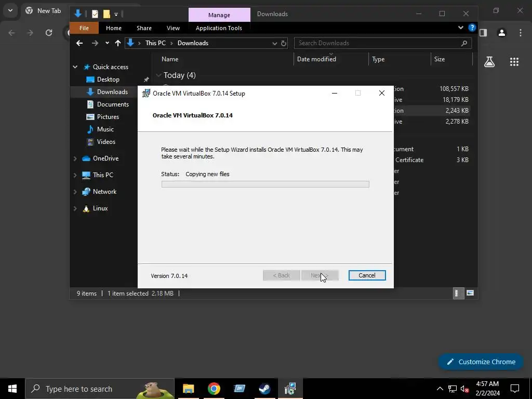Expand the This PC tree node
Viewport: 532px width, 399px height.
(x=75, y=175)
